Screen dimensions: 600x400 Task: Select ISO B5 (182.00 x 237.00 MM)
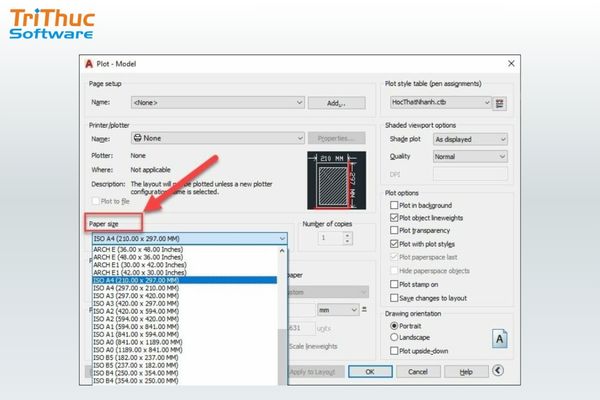pyautogui.click(x=185, y=358)
